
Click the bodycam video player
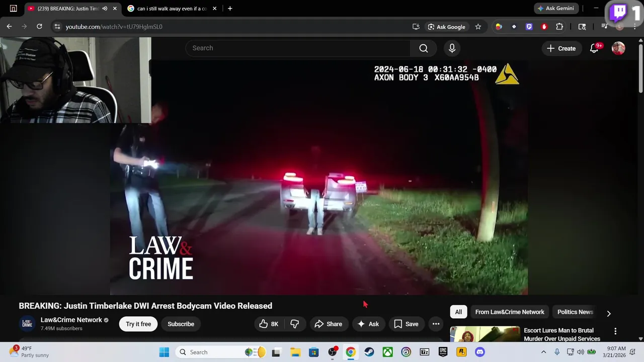319,177
